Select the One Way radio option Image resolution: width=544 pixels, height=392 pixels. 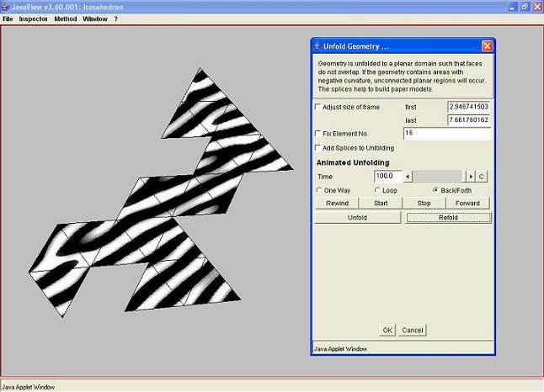coord(320,190)
